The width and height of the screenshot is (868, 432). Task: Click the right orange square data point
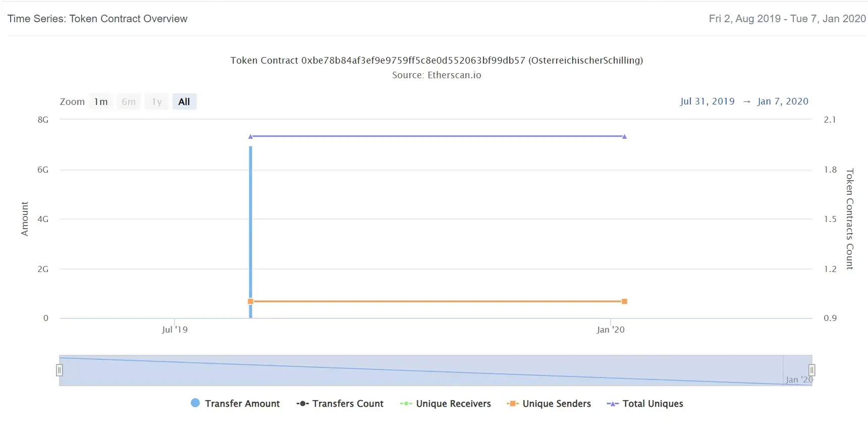(x=624, y=301)
